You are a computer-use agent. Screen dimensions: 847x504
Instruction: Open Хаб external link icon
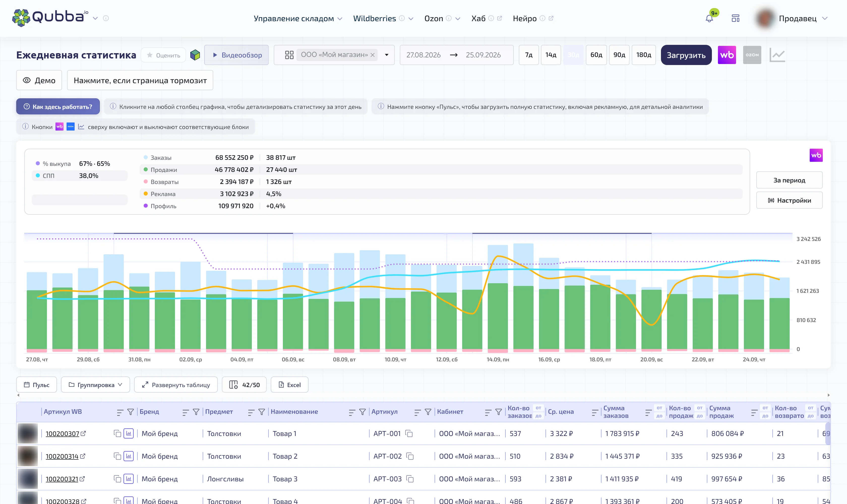tap(499, 18)
